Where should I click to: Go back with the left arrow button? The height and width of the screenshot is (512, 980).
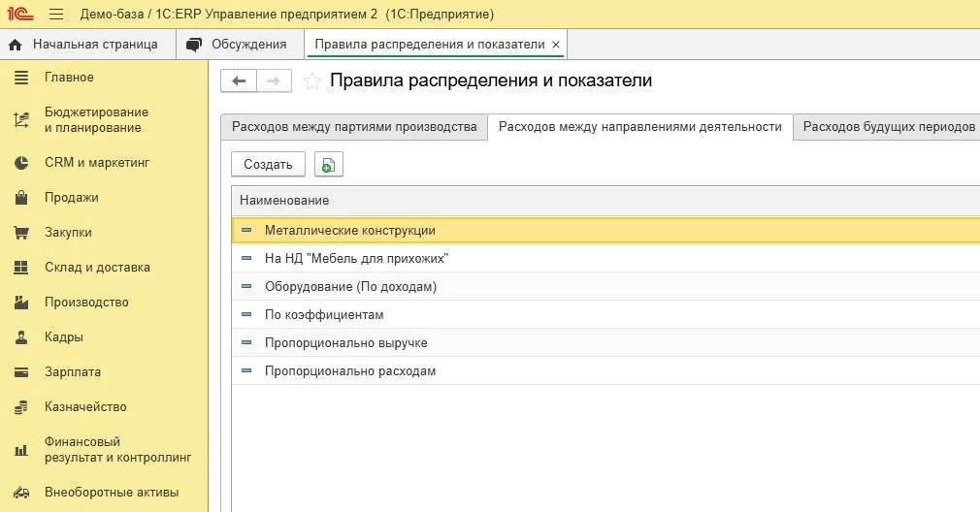coord(239,80)
